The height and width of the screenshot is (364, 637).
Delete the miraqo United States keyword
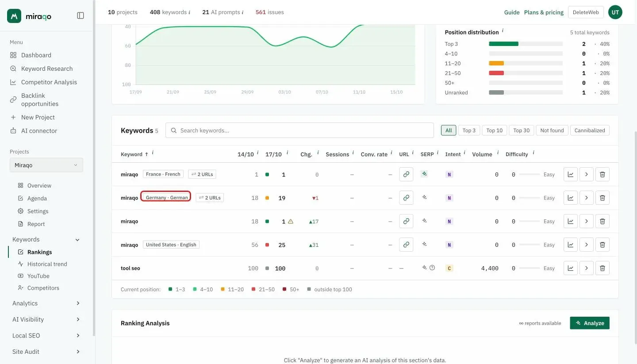point(602,245)
